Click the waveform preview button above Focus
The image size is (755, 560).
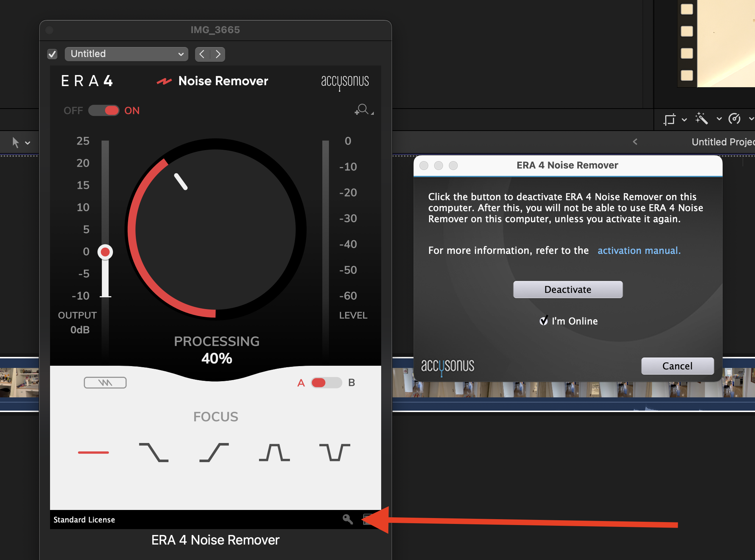point(105,383)
